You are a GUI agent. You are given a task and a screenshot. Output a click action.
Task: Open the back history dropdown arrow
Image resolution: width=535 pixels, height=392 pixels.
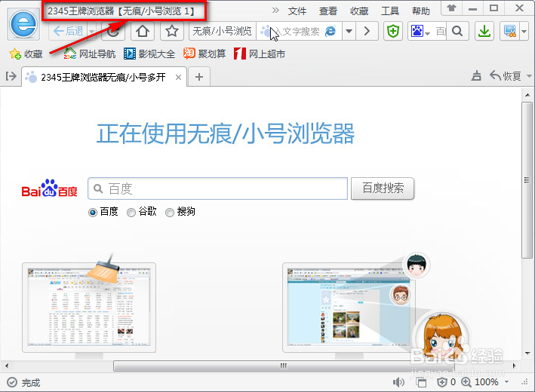(x=92, y=32)
